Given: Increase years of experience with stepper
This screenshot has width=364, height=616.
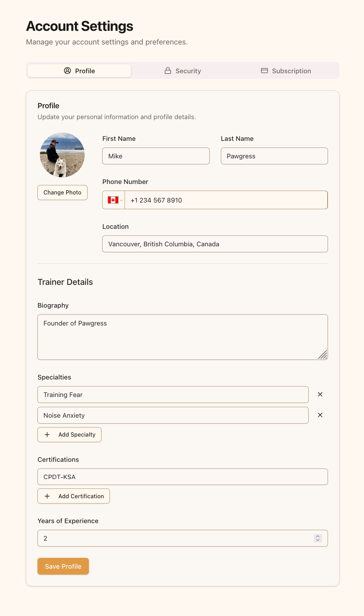Looking at the screenshot, I should pyautogui.click(x=318, y=536).
